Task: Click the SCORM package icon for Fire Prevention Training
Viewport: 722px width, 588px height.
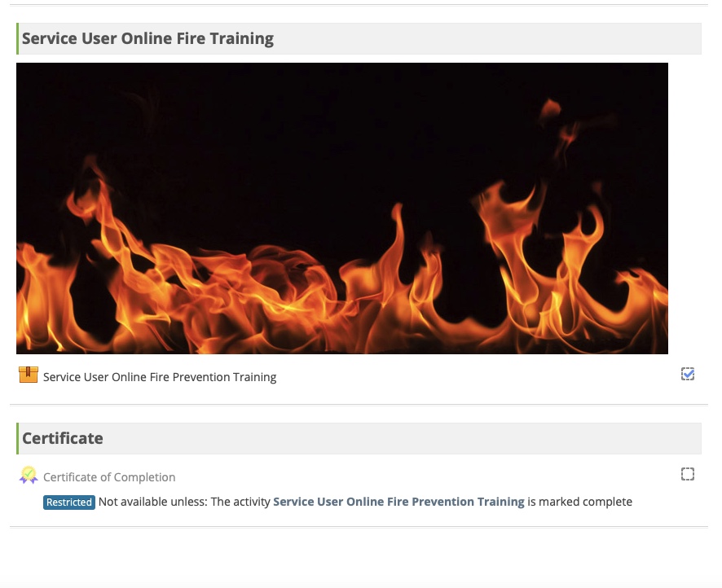Action: click(x=28, y=375)
